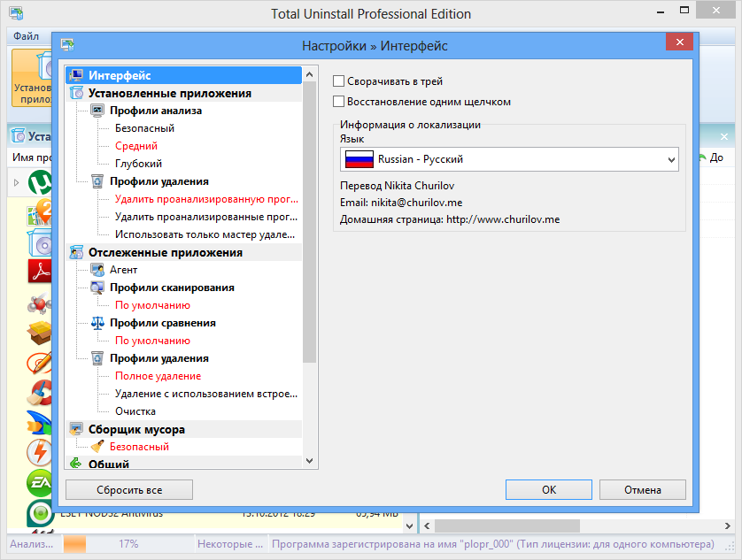Click the tree scrollbar down arrow
This screenshot has width=742, height=560.
310,461
